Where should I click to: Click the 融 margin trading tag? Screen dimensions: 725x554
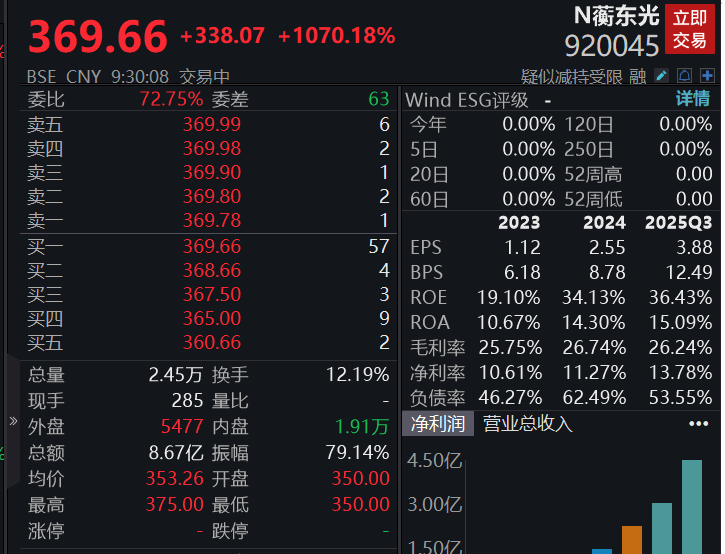637,76
